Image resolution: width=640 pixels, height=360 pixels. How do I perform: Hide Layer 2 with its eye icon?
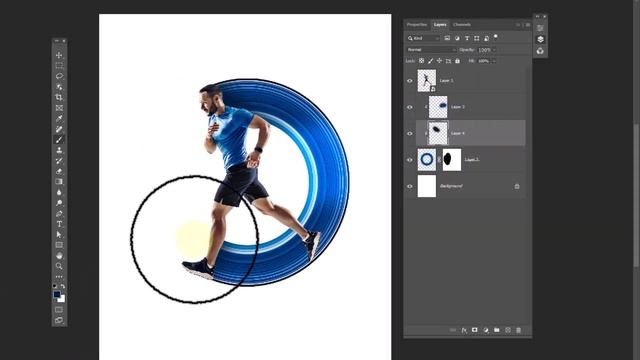point(410,160)
